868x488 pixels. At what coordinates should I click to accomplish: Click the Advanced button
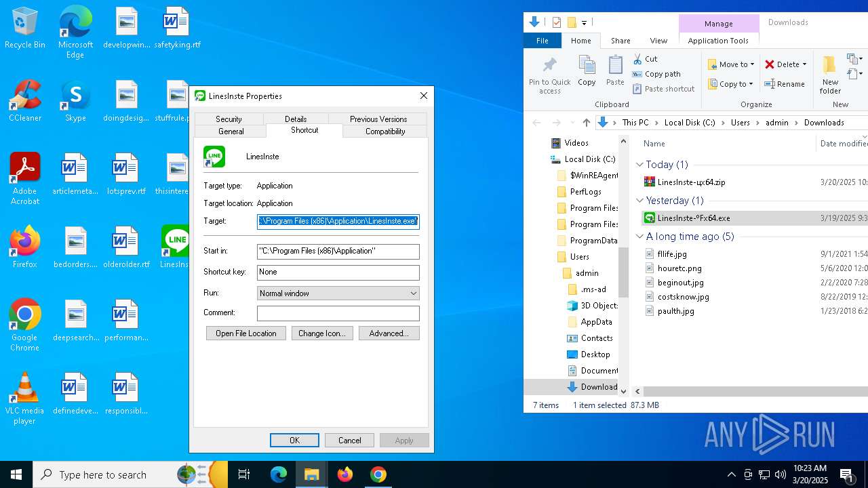click(389, 333)
